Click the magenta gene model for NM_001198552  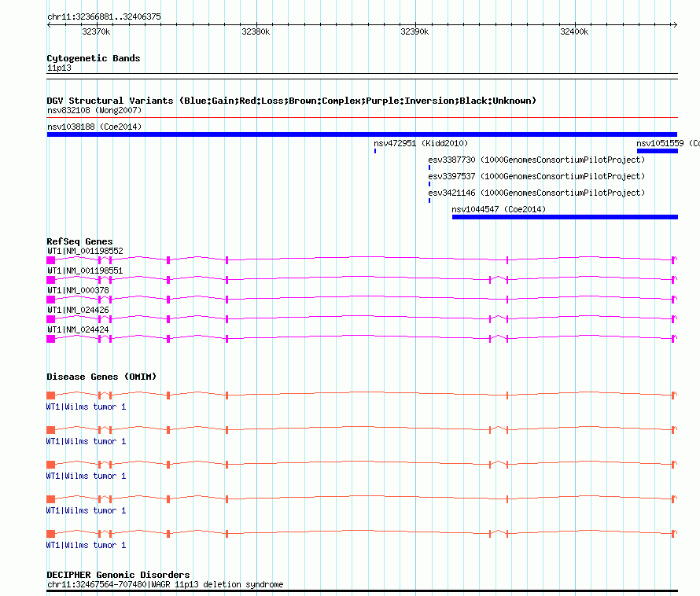[x=362, y=259]
